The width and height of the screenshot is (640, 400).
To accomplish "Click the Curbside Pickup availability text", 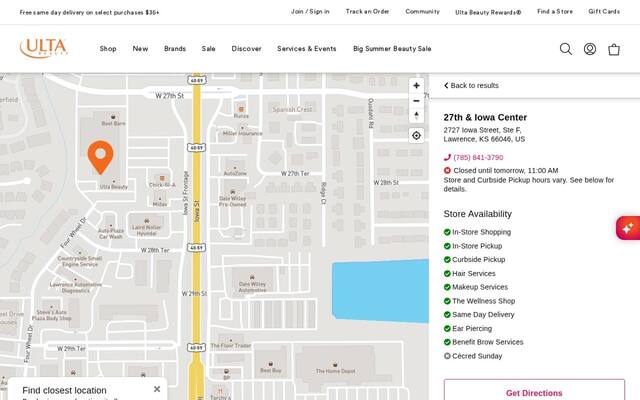I will [479, 260].
